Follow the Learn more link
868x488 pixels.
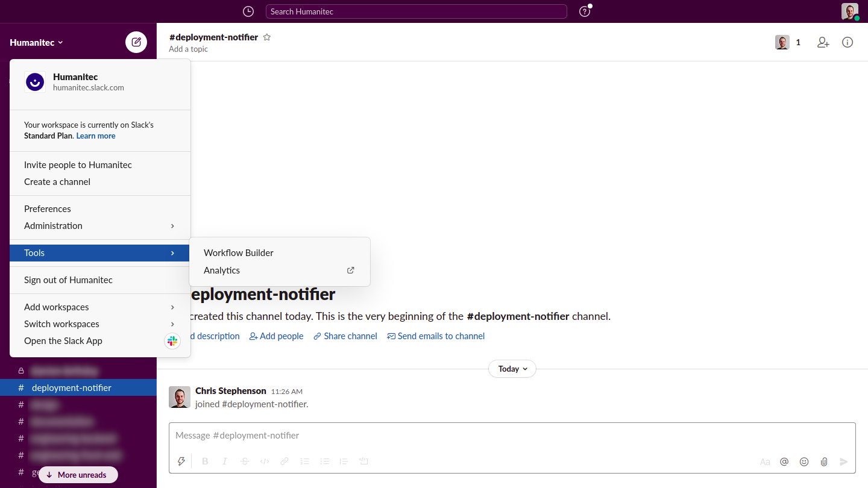(x=96, y=136)
